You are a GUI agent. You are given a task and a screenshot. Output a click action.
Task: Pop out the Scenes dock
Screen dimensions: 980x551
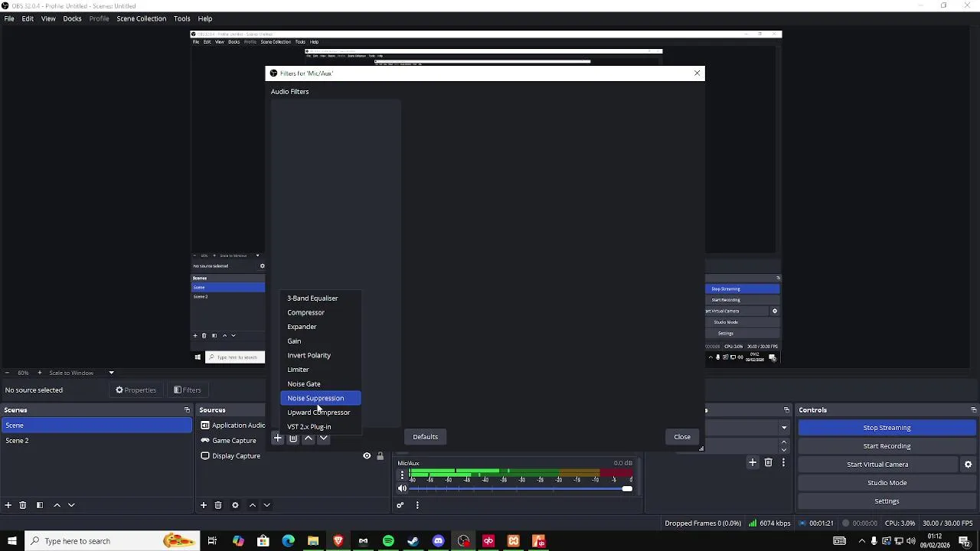pos(187,410)
